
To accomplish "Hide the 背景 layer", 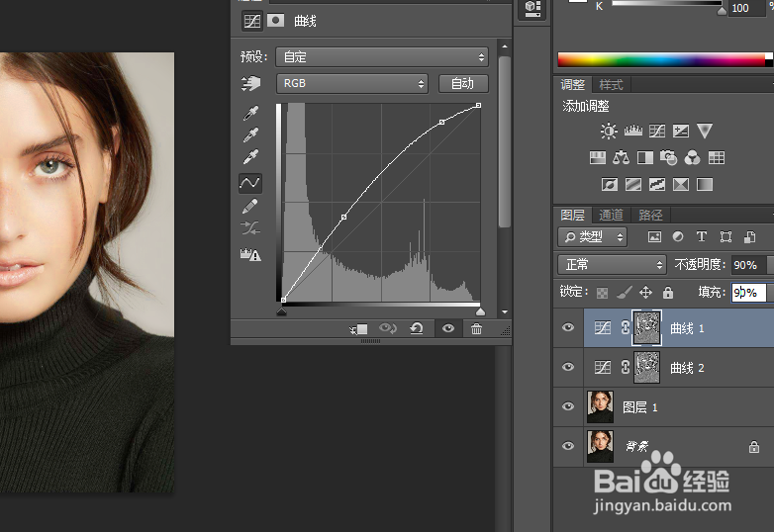I will pos(568,446).
